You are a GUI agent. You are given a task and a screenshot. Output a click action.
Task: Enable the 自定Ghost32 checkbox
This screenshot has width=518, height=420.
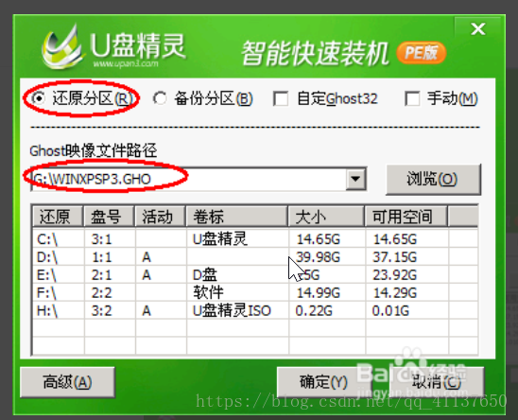[281, 98]
